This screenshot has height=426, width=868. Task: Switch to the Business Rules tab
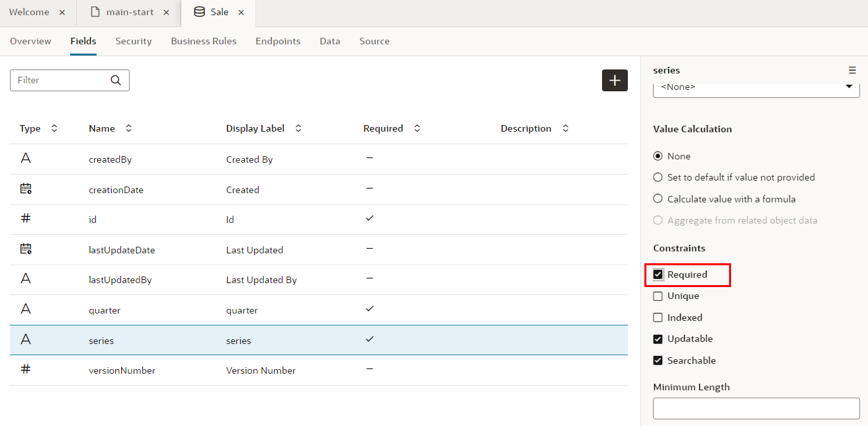click(203, 41)
